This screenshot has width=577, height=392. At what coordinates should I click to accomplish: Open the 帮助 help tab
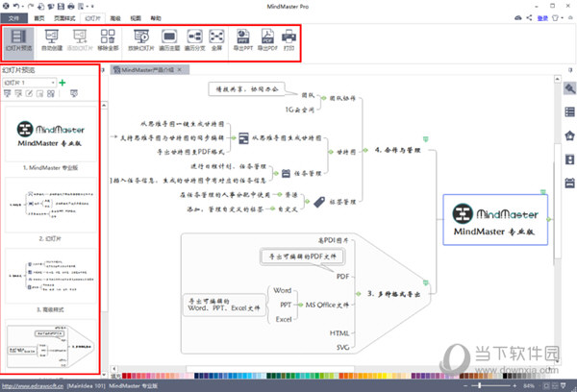(156, 18)
